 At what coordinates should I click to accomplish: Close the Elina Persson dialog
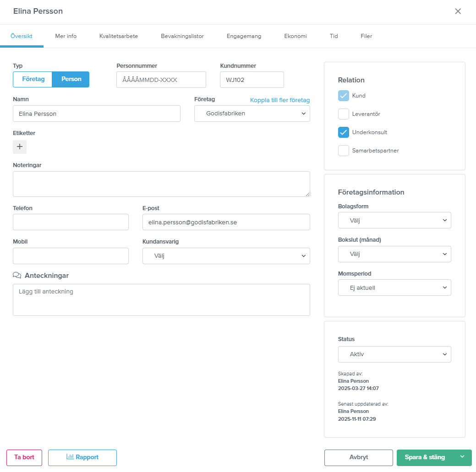(458, 11)
